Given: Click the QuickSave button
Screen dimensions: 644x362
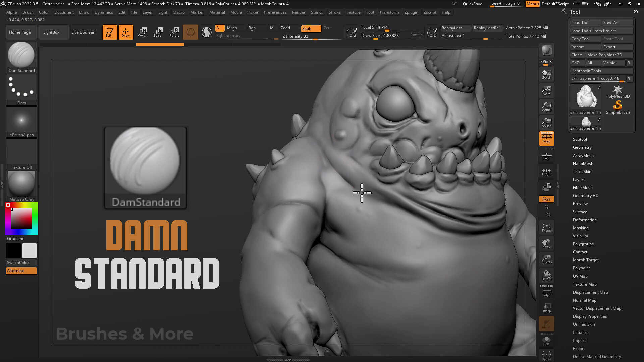Looking at the screenshot, I should coord(472,4).
